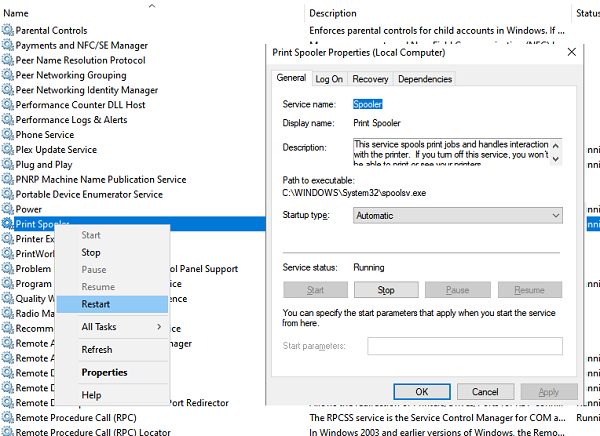Click the Print Spooler row gear icon
The width and height of the screenshot is (600, 436).
tap(7, 224)
